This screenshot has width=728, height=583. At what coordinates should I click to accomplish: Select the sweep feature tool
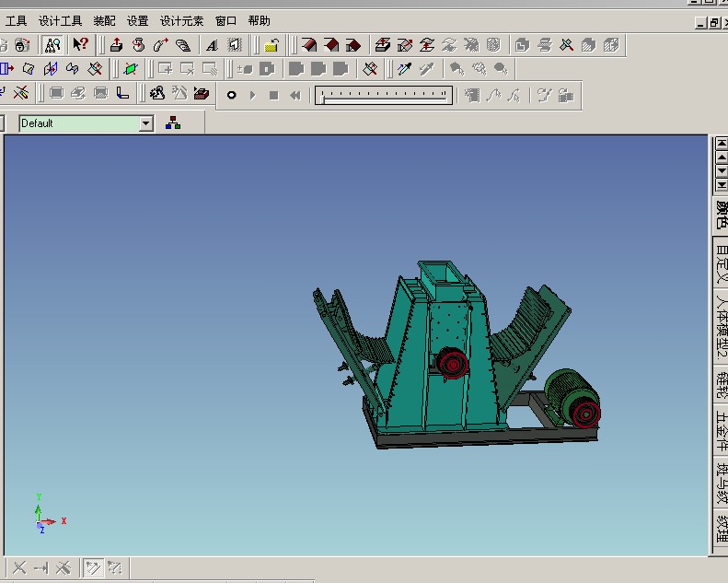tap(161, 45)
